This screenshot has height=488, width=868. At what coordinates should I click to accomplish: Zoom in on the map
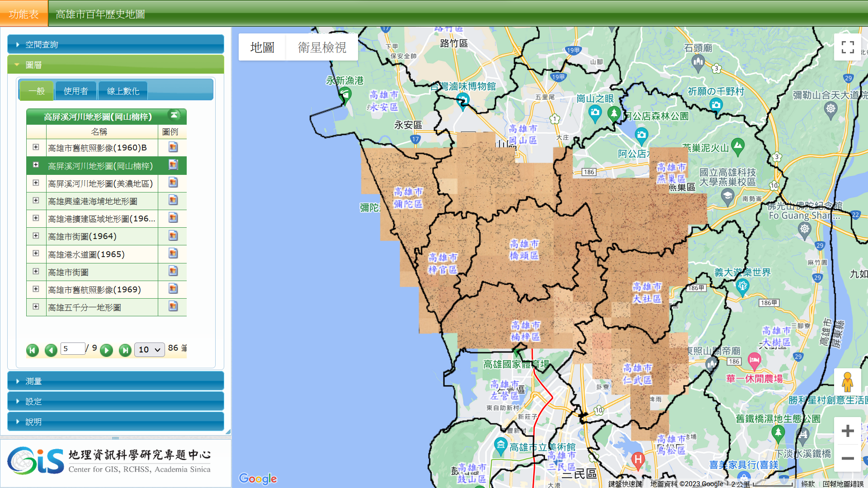click(x=847, y=431)
